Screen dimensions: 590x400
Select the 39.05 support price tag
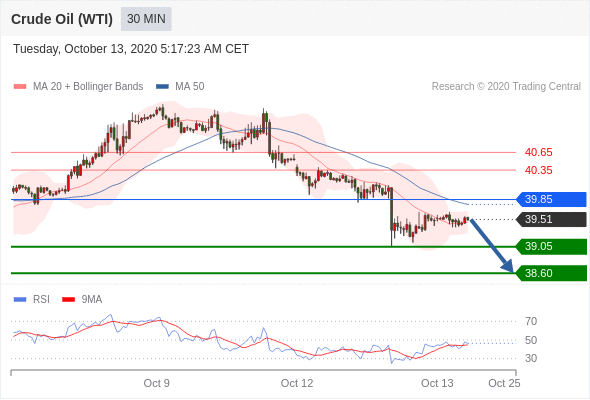click(551, 246)
